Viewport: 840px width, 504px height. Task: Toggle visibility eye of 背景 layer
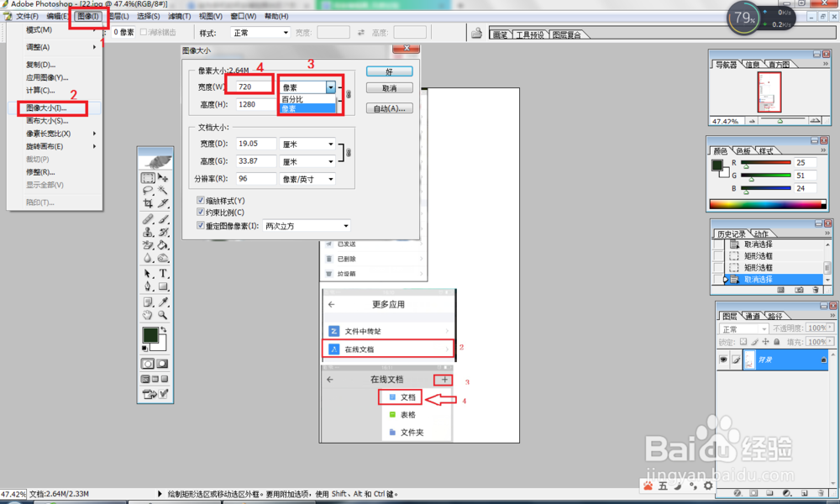pos(723,360)
